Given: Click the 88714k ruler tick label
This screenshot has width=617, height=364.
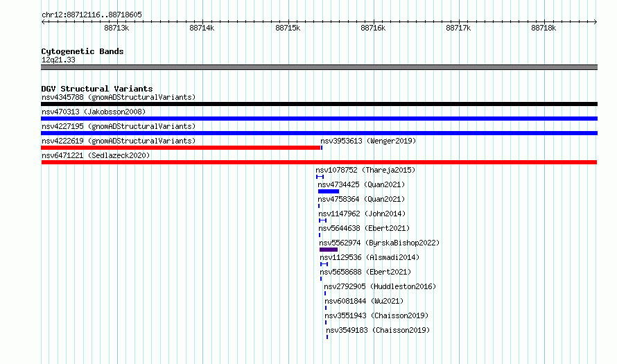Looking at the screenshot, I should tap(202, 28).
